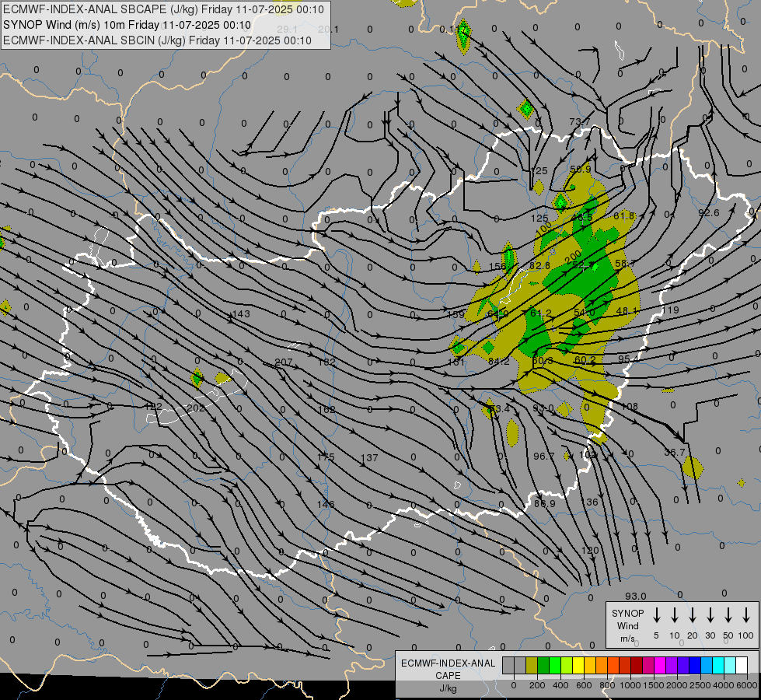Click the map value '92.6'

(709, 213)
